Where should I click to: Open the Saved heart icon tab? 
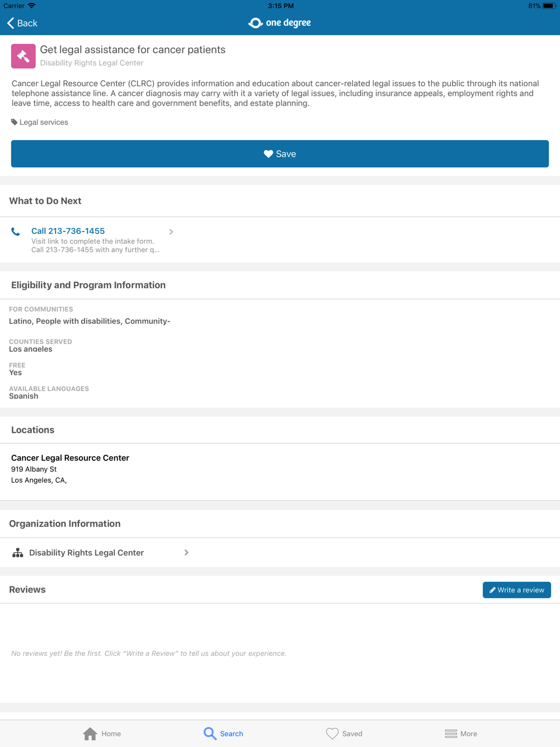tap(332, 734)
